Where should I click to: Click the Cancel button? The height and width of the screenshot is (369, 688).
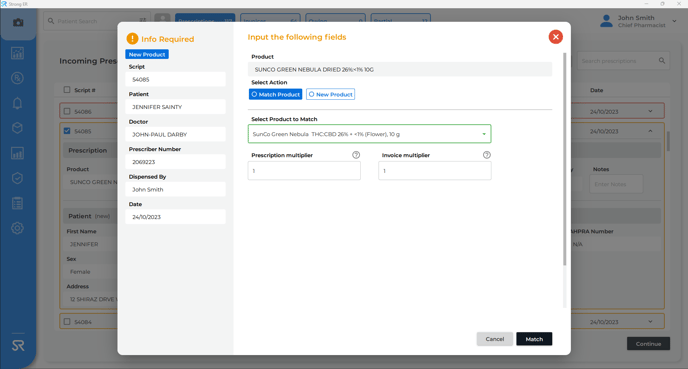[494, 339]
